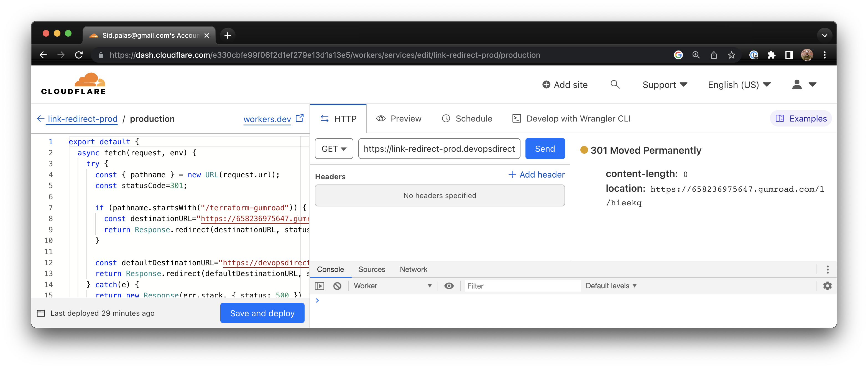Expand the Support menu
Viewport: 868px width, 369px height.
tap(665, 85)
